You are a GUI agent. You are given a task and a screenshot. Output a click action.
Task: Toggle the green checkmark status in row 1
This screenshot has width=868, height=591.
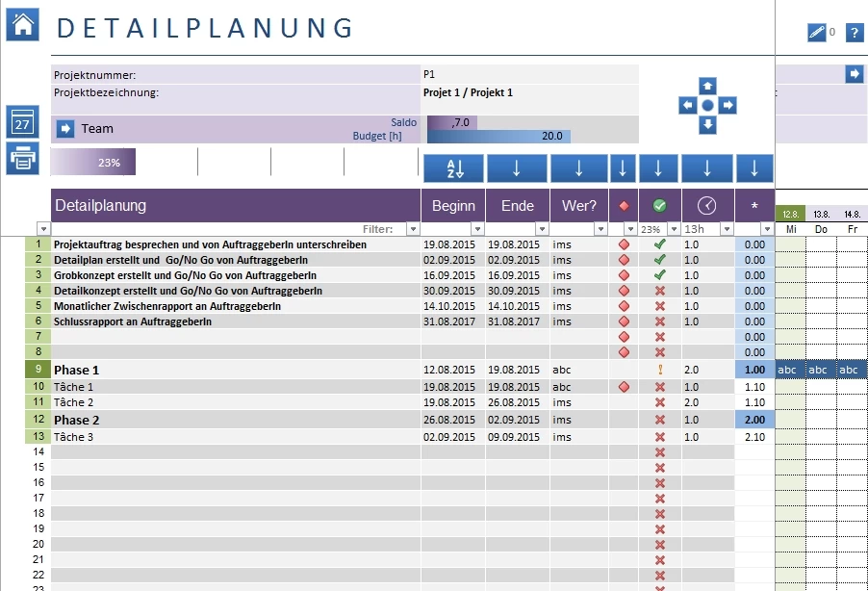point(659,244)
